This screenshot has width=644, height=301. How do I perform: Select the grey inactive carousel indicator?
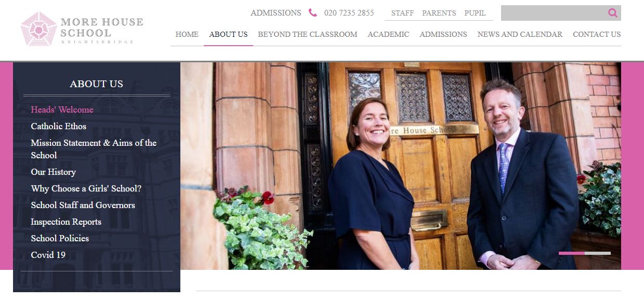pos(598,253)
